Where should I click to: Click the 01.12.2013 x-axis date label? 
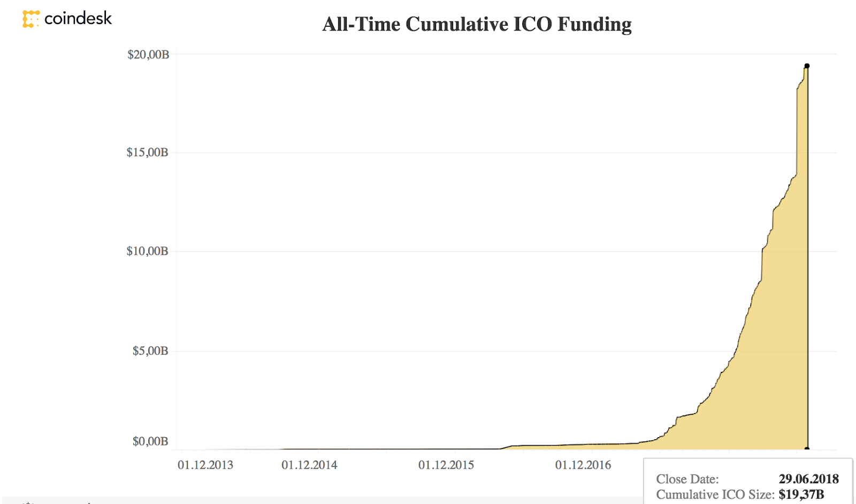coord(205,465)
